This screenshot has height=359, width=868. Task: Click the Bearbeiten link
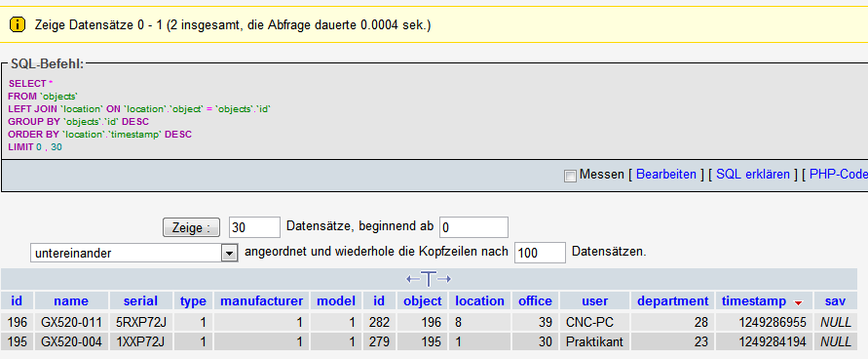[x=666, y=175]
